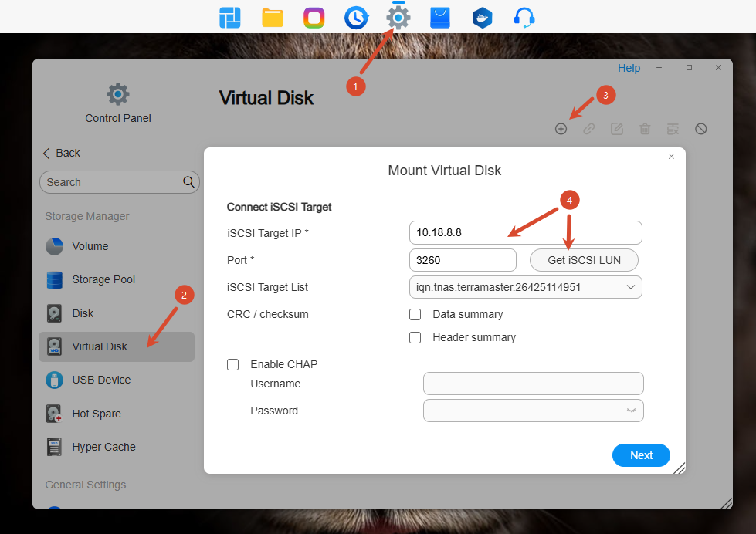756x534 pixels.
Task: Click the link connect toolbar icon
Action: (x=588, y=129)
